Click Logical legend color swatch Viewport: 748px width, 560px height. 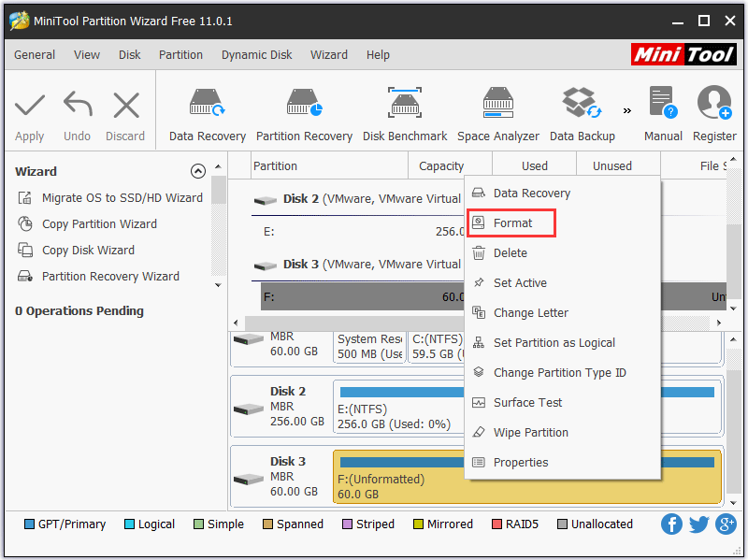point(129,524)
